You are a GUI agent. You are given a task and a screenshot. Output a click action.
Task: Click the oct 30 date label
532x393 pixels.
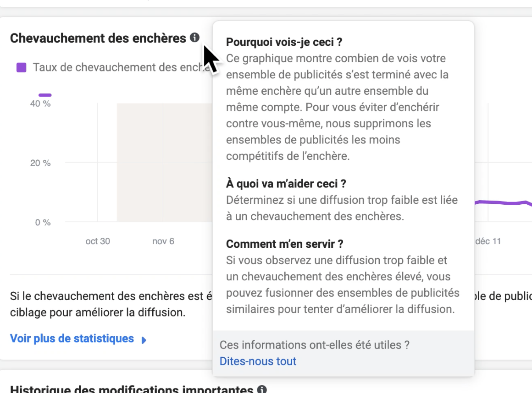(98, 241)
